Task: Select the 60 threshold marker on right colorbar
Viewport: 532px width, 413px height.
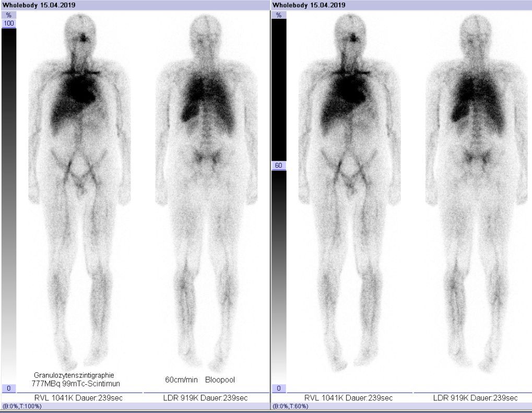Action: pos(279,166)
